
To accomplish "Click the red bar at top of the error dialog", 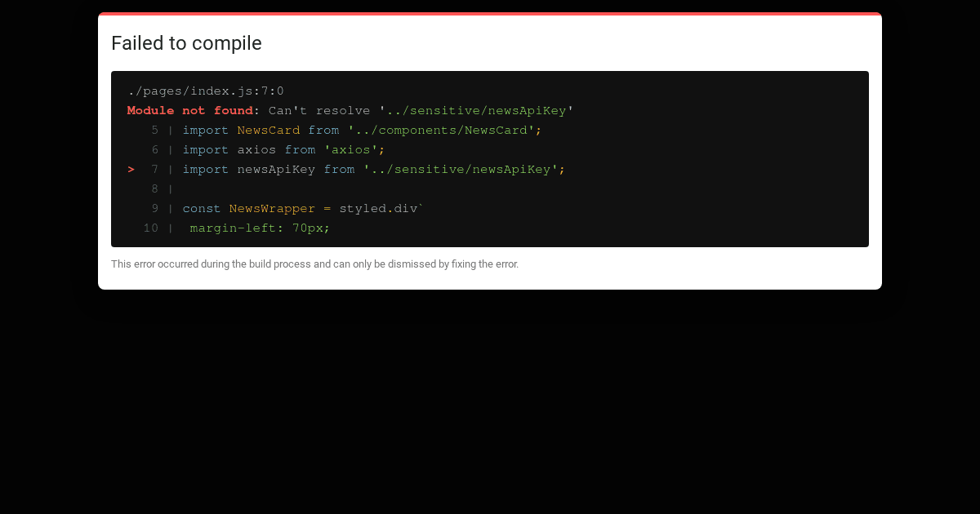I will tap(490, 14).
